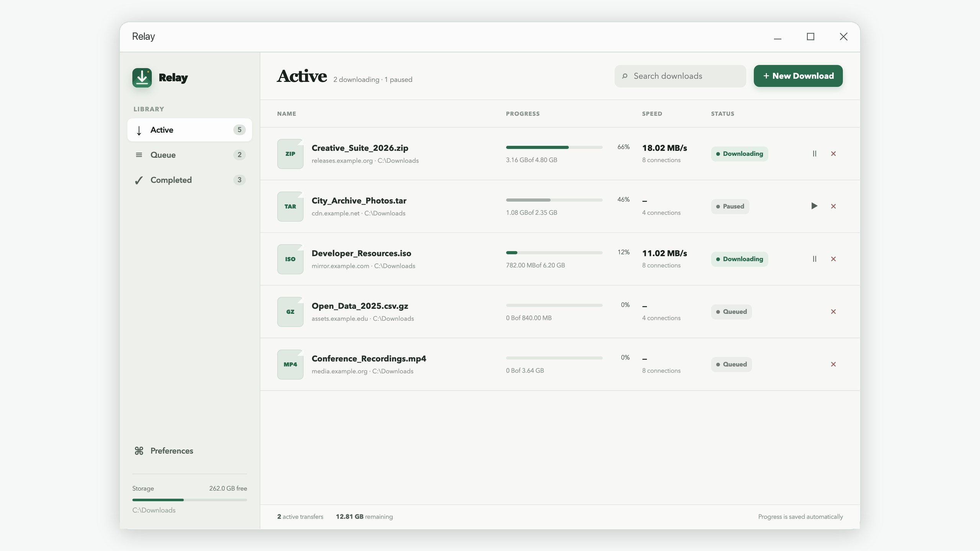
Task: Click the City_Archive_Photos.tar progress bar
Action: (554, 200)
